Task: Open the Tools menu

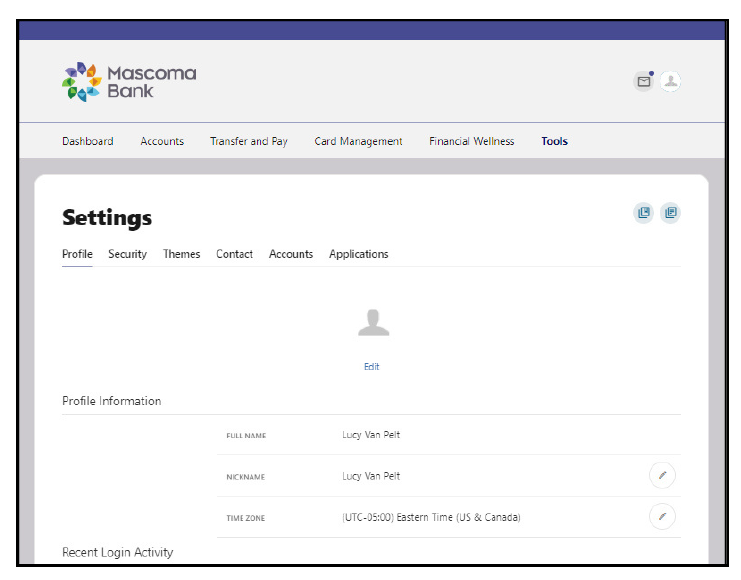Action: click(x=554, y=141)
